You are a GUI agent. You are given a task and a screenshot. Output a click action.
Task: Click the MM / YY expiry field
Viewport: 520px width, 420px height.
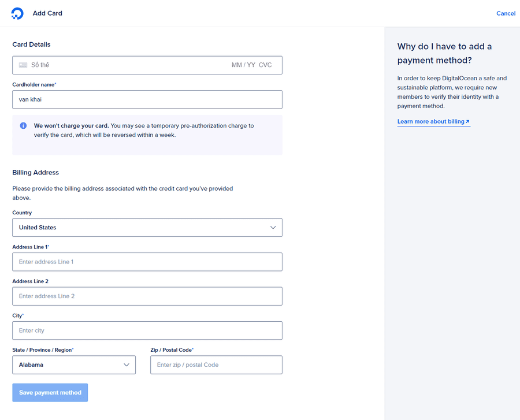pyautogui.click(x=243, y=65)
